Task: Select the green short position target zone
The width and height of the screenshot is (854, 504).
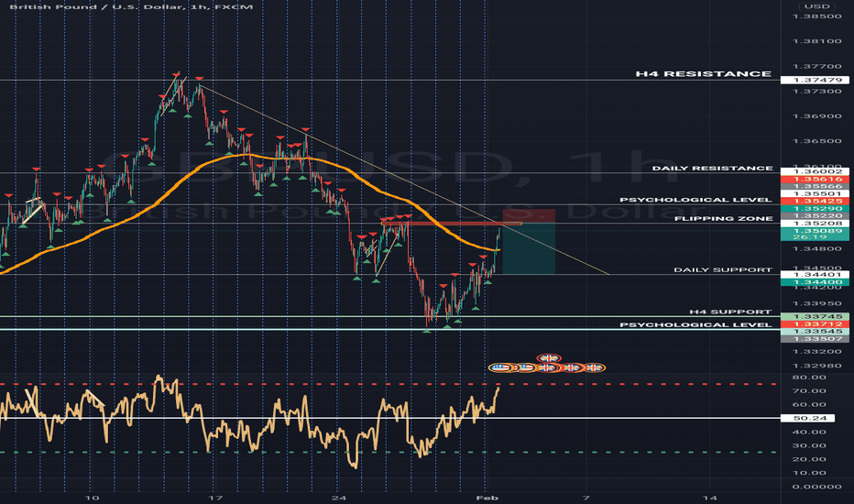Action: pyautogui.click(x=529, y=249)
